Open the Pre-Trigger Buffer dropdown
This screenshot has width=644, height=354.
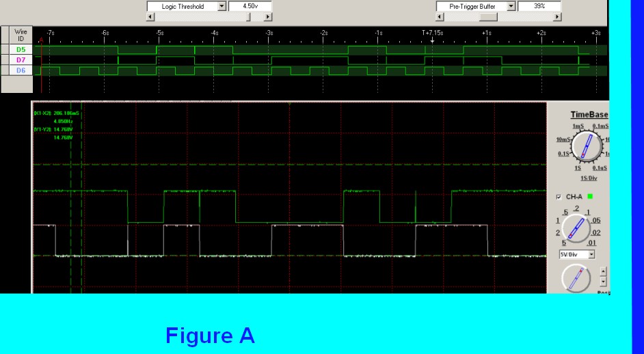[511, 6]
